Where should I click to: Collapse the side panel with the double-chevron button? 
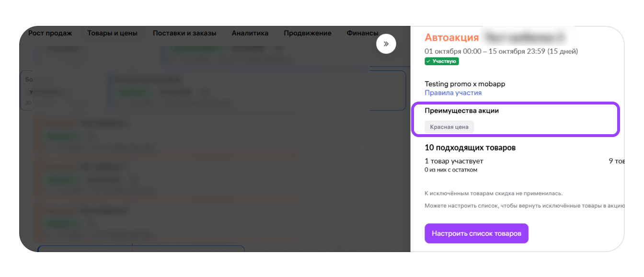point(386,44)
